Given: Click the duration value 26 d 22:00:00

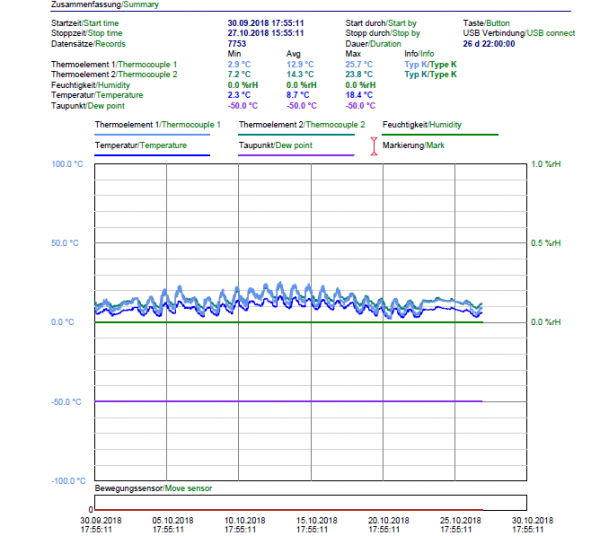Looking at the screenshot, I should pyautogui.click(x=489, y=44).
